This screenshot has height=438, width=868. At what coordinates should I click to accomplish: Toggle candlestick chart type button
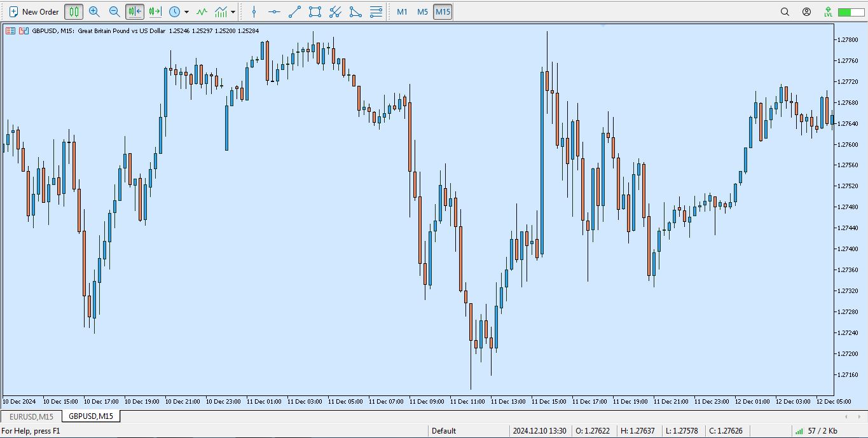point(74,11)
